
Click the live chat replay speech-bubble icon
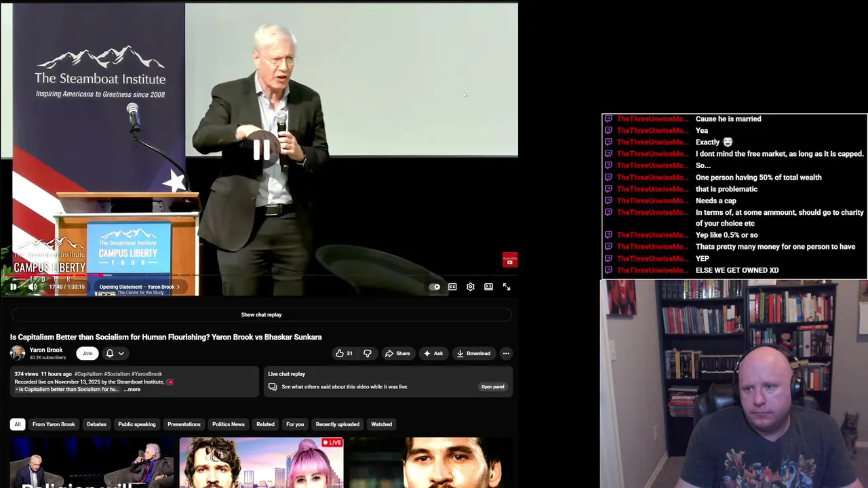pos(273,386)
